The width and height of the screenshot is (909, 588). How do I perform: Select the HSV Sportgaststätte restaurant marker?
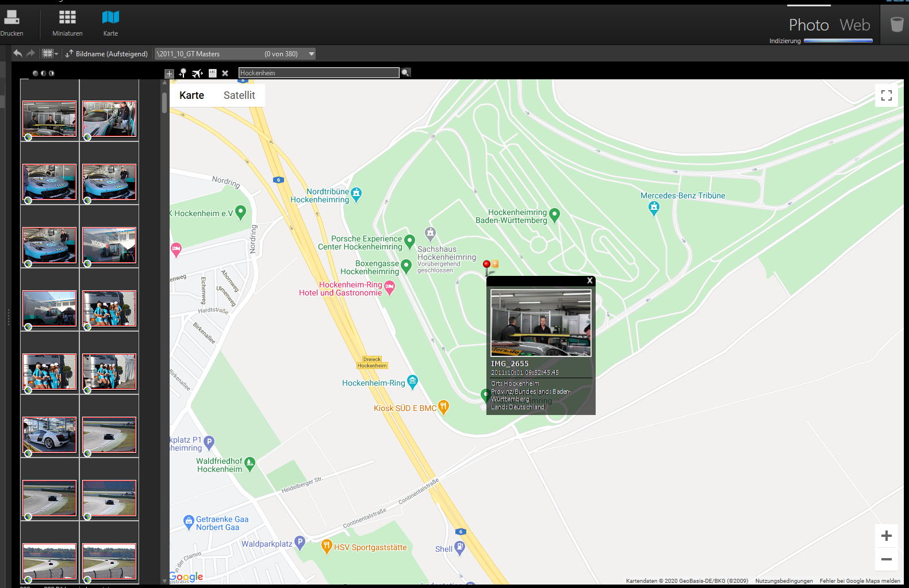tap(327, 546)
